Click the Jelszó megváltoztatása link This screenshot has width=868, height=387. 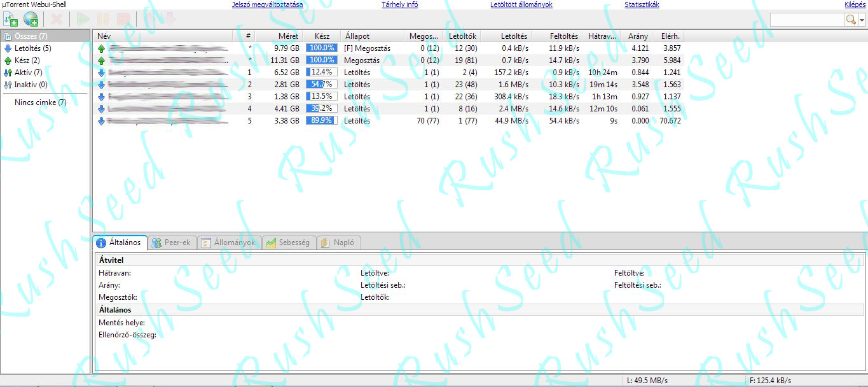(x=267, y=4)
